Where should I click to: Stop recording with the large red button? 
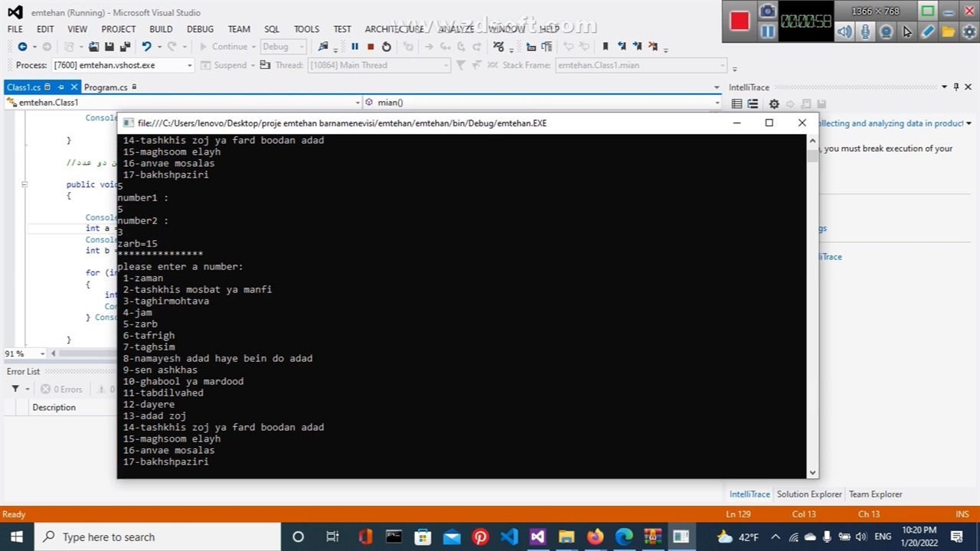740,21
